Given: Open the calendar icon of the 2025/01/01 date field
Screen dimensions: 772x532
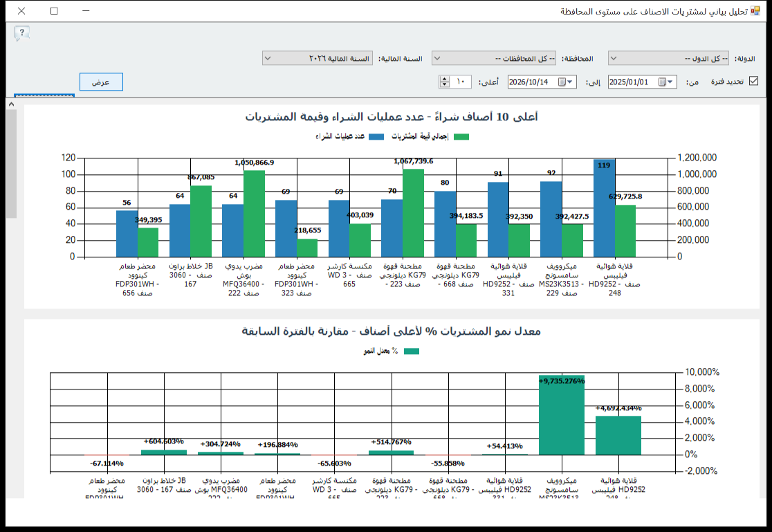Looking at the screenshot, I should (x=662, y=82).
